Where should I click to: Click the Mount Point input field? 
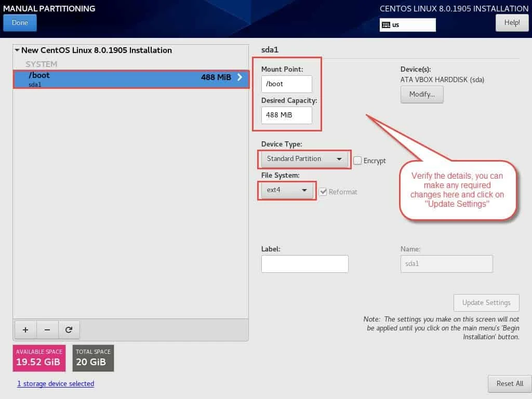pyautogui.click(x=286, y=84)
